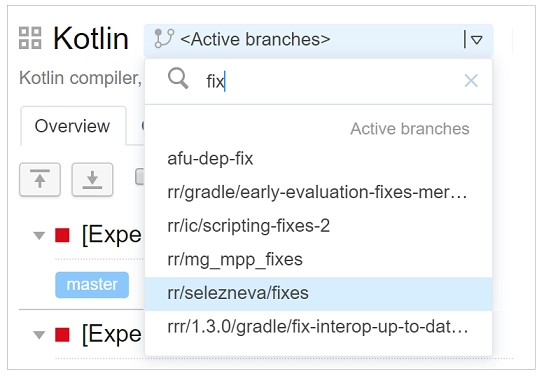
Task: Click the 'Active branches' group header in the list
Action: 410,129
